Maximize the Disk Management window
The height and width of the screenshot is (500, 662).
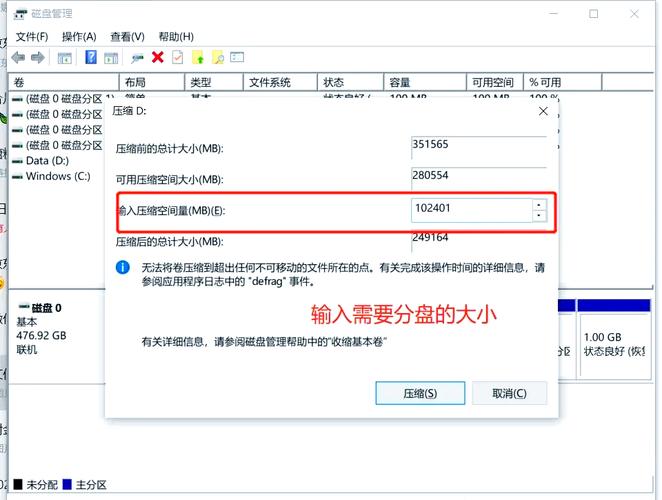tap(593, 14)
